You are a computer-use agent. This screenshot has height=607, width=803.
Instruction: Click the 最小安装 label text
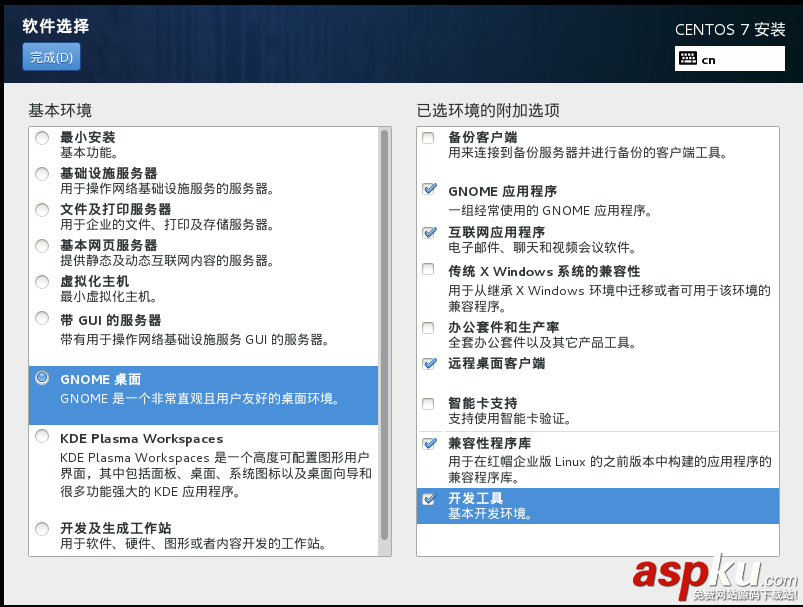(x=88, y=137)
